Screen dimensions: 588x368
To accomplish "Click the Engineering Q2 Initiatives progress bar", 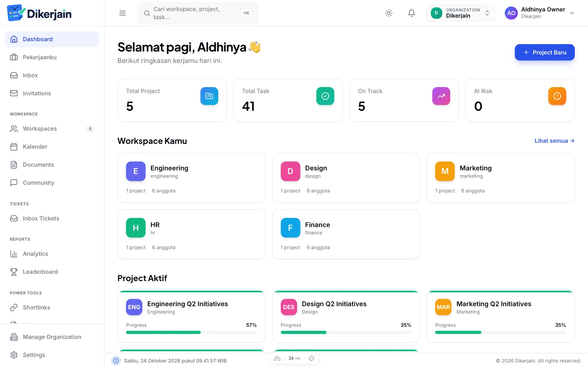I will click(x=191, y=333).
